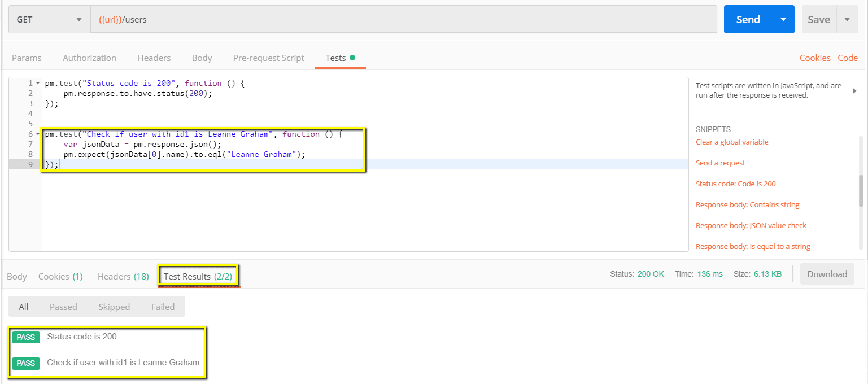Expand the Send button arrow options
Screen dimensions: 868x384
[783, 20]
